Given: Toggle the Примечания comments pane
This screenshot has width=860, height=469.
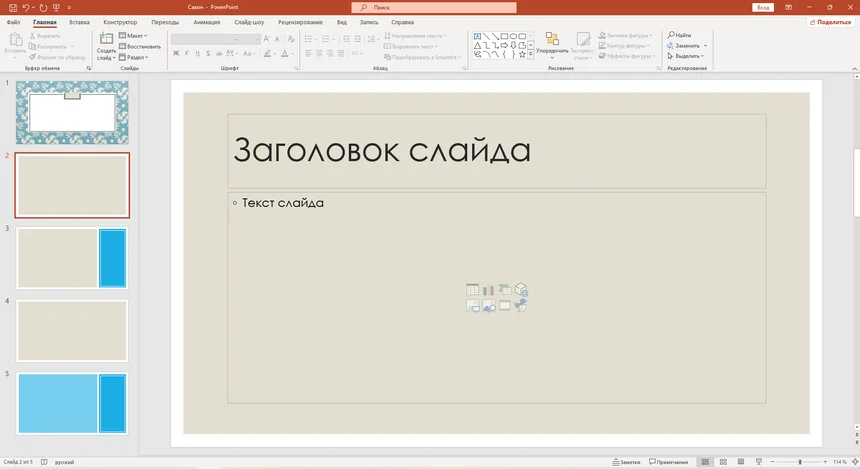Looking at the screenshot, I should tap(668, 462).
